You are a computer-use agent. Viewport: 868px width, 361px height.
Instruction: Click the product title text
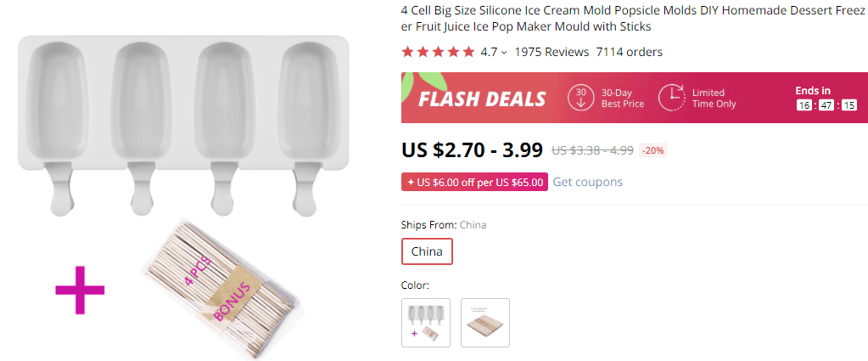[x=629, y=20]
